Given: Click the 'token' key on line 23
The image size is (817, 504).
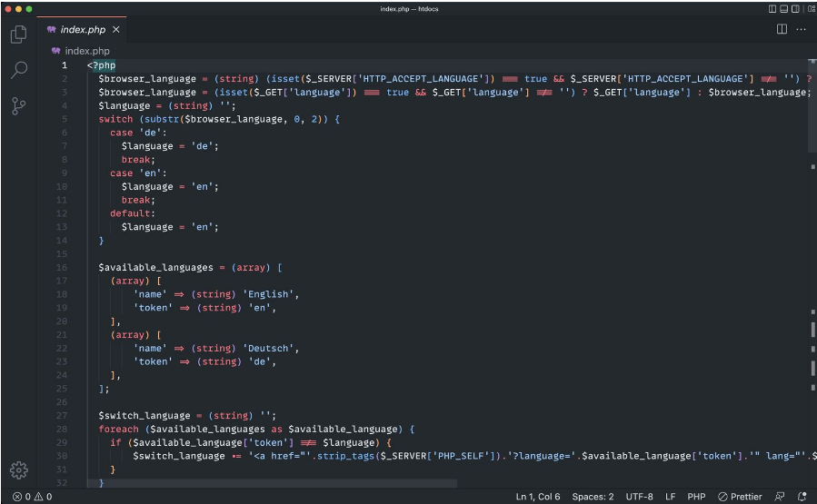Looking at the screenshot, I should [x=154, y=361].
